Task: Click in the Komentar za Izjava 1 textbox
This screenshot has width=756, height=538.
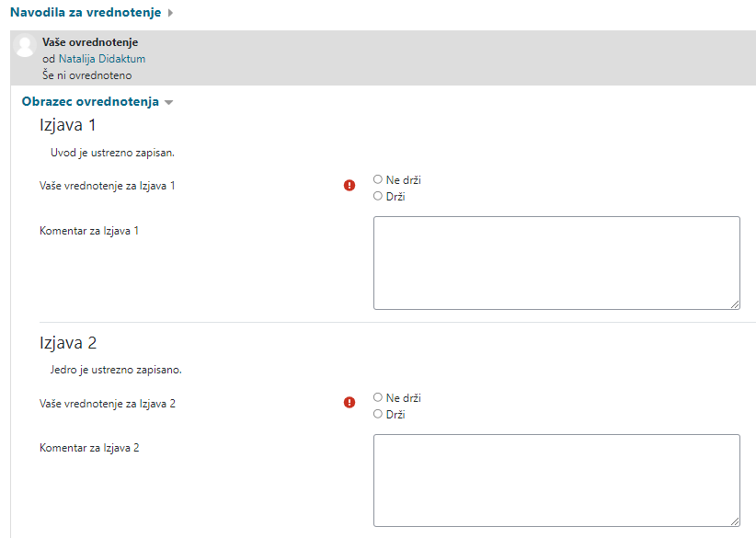Action: tap(556, 263)
